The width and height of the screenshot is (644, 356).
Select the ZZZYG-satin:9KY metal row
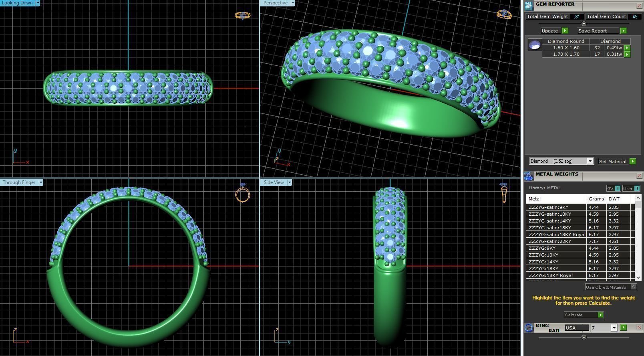[x=580, y=207]
